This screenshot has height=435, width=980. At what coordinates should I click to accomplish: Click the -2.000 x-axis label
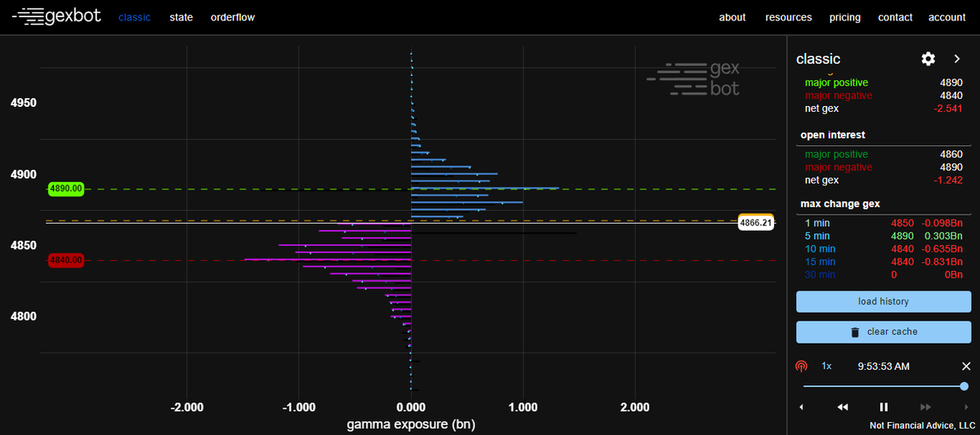(x=187, y=407)
